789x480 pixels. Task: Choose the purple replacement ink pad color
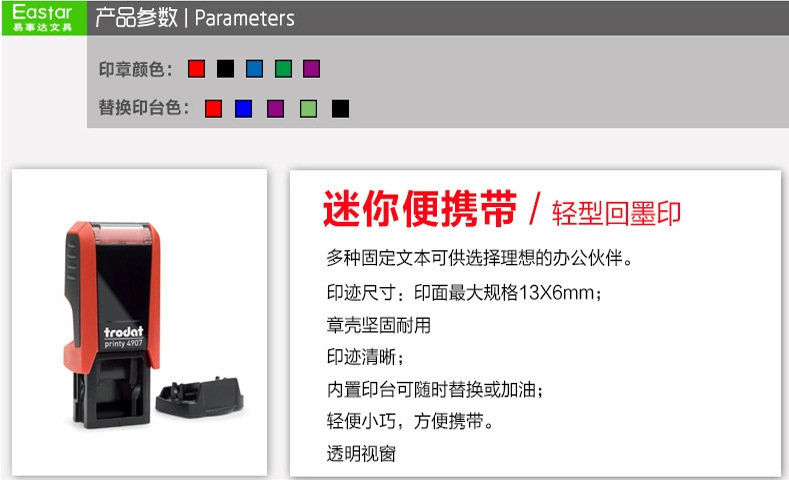click(275, 108)
